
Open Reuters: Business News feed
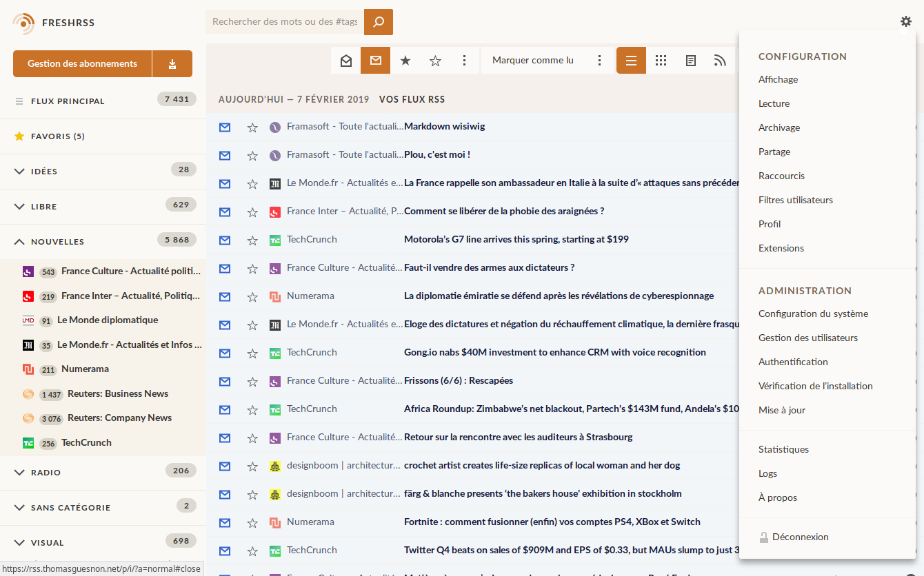118,393
